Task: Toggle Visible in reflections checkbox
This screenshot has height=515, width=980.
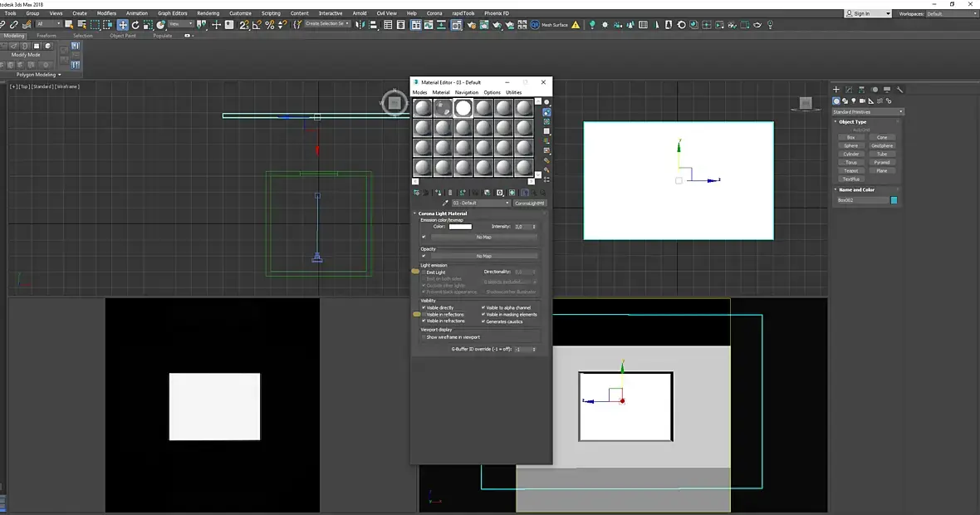Action: (424, 315)
